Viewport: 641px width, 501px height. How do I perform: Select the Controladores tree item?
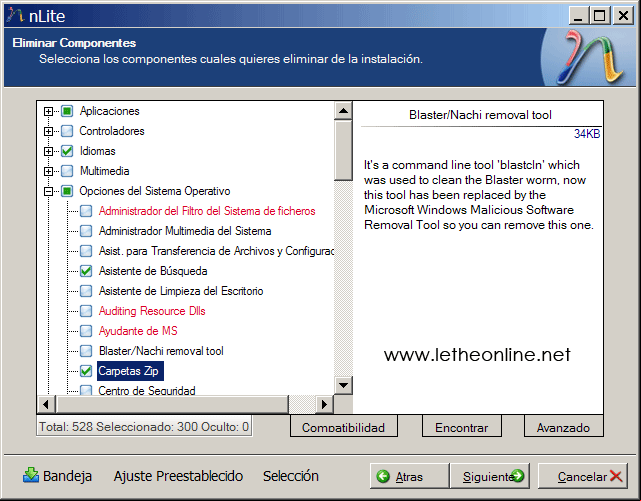pos(112,131)
